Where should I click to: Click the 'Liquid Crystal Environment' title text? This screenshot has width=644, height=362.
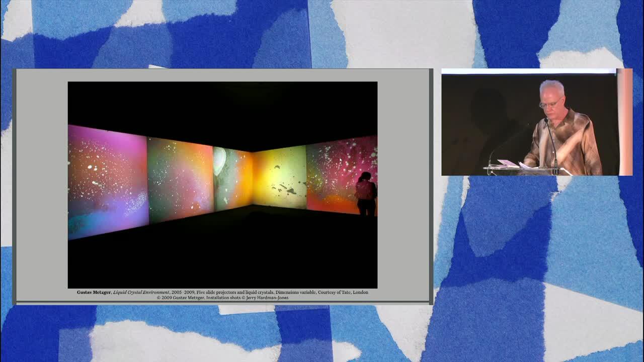tap(141, 292)
